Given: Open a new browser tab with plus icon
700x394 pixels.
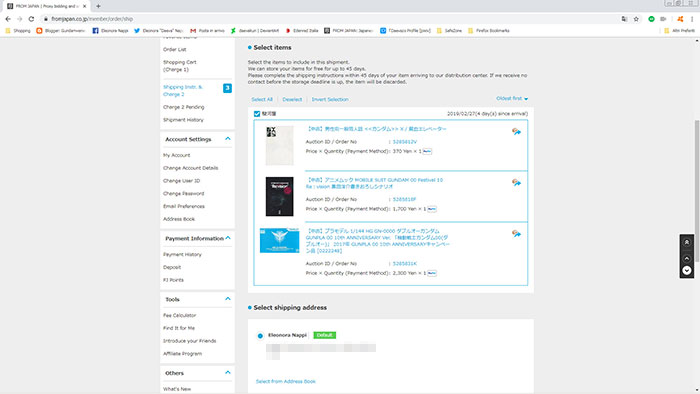Looking at the screenshot, I should click(x=98, y=6).
